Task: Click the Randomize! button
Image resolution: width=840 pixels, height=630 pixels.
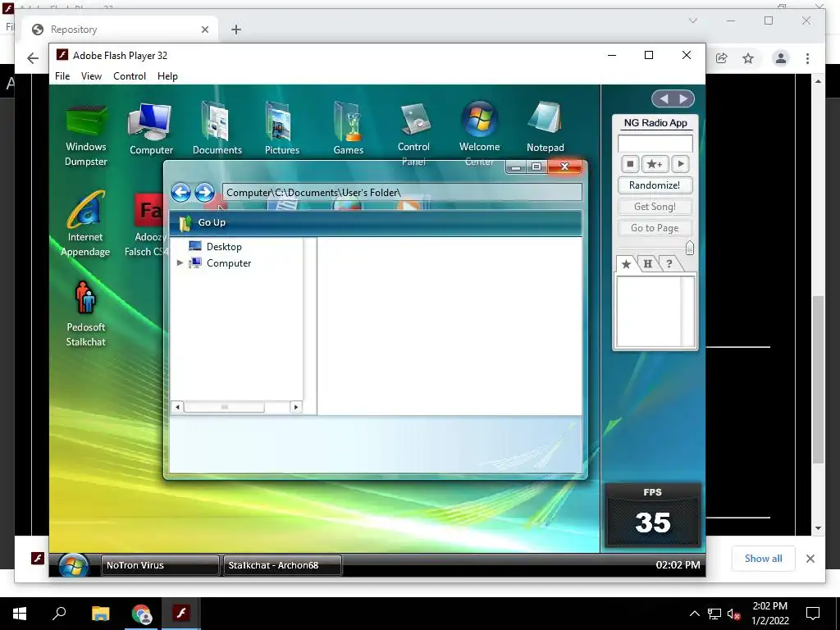Action: tap(655, 185)
